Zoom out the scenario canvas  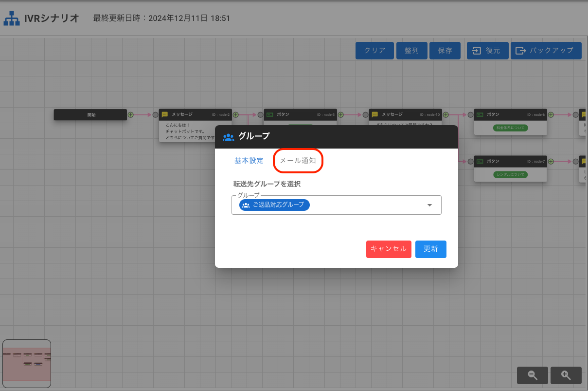click(533, 375)
